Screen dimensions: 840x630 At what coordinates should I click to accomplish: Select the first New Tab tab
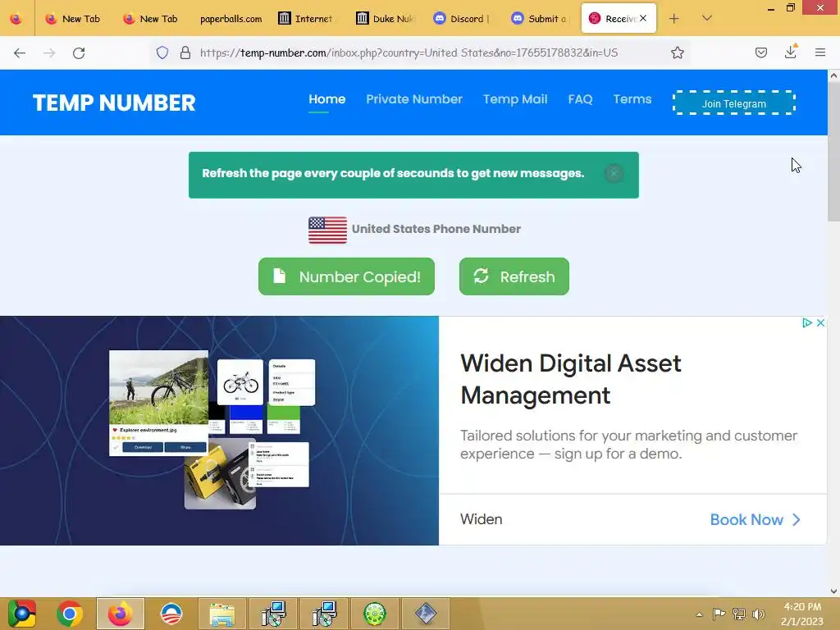pyautogui.click(x=74, y=19)
